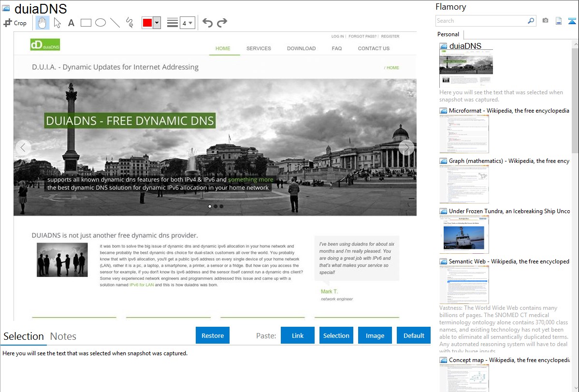Open the Selection tab
Viewport: 579px width, 392px height.
pyautogui.click(x=24, y=336)
